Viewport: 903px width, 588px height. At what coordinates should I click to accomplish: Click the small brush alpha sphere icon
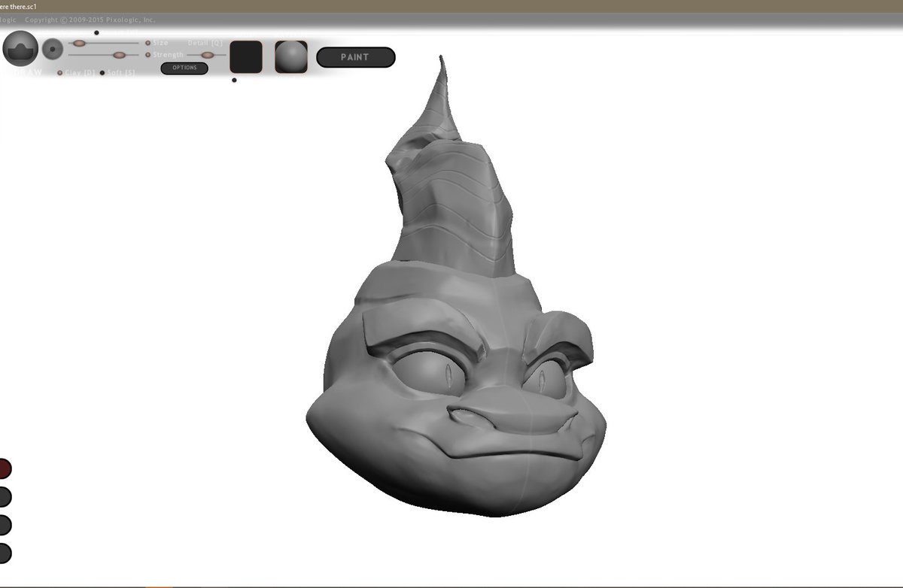pos(53,49)
